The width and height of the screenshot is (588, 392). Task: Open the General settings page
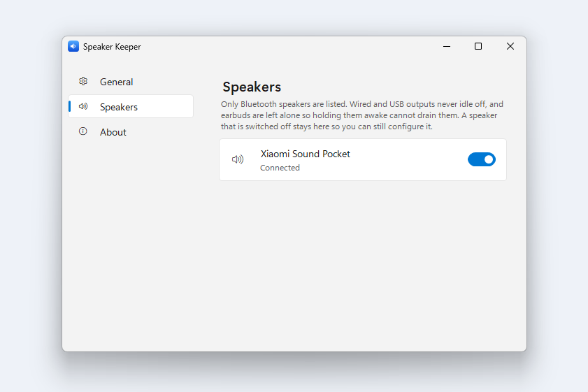pos(131,82)
